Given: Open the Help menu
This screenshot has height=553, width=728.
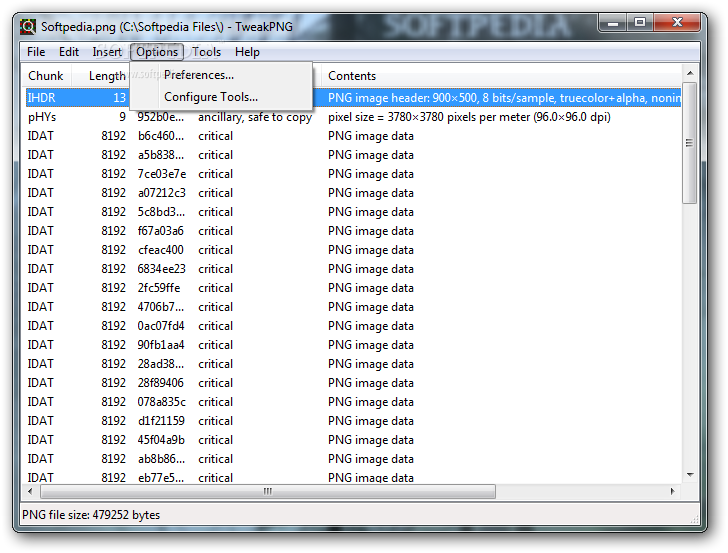Looking at the screenshot, I should coord(247,52).
